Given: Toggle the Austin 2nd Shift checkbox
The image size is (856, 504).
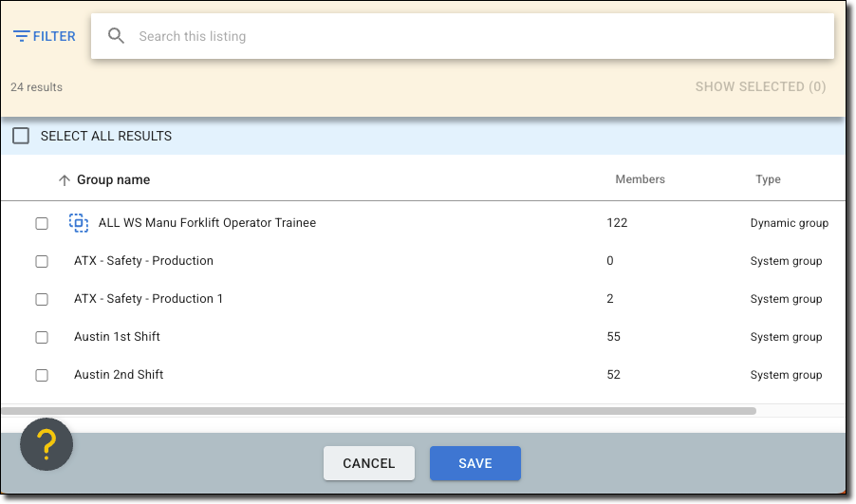Looking at the screenshot, I should tap(42, 375).
